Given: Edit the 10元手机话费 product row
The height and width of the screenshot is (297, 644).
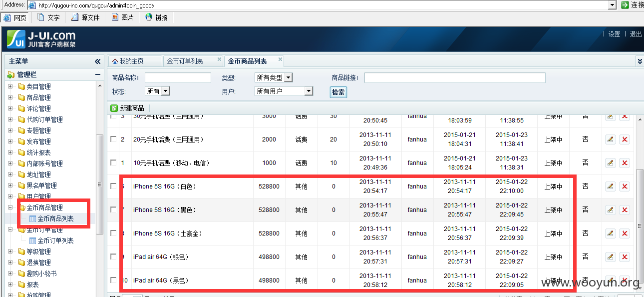Looking at the screenshot, I should (x=610, y=163).
